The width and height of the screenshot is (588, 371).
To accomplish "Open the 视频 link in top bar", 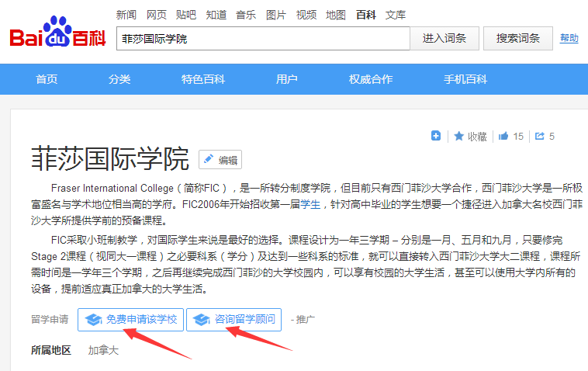I will [306, 15].
